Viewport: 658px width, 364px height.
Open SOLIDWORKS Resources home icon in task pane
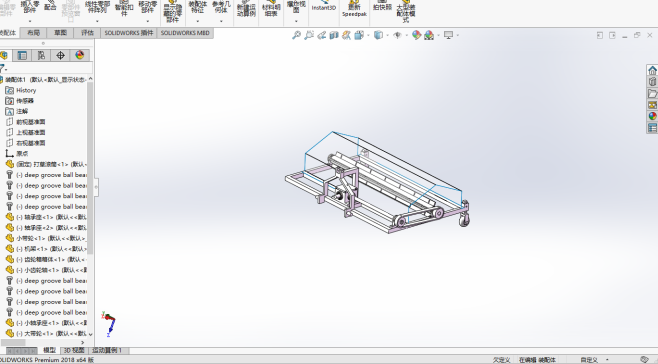(652, 70)
